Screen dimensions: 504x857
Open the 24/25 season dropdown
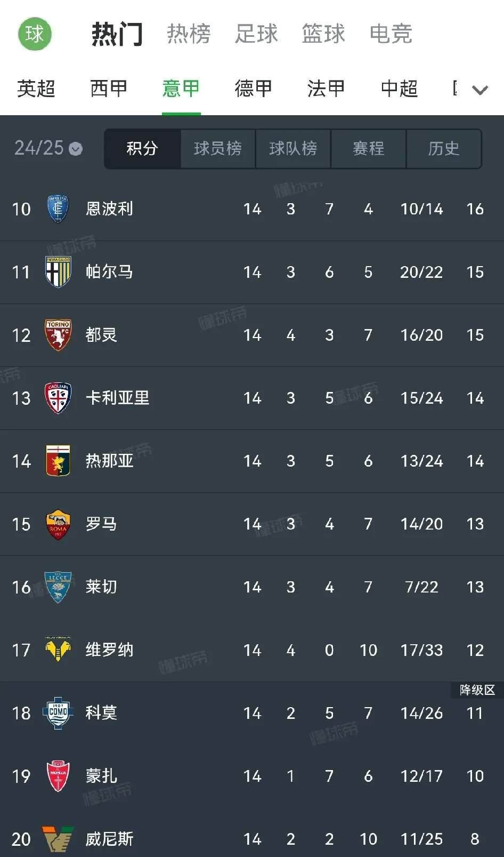coord(48,148)
